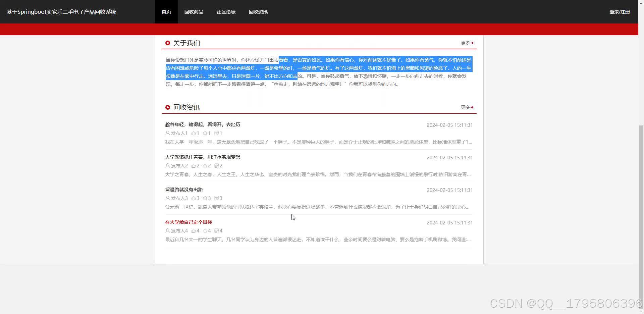Click the user icon next to 发布人4

pyautogui.click(x=168, y=231)
